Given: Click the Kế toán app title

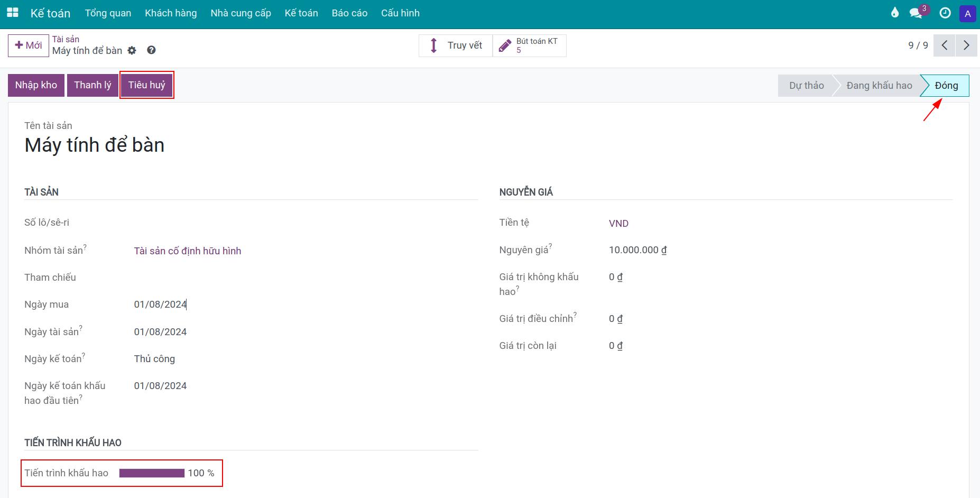Looking at the screenshot, I should (50, 13).
